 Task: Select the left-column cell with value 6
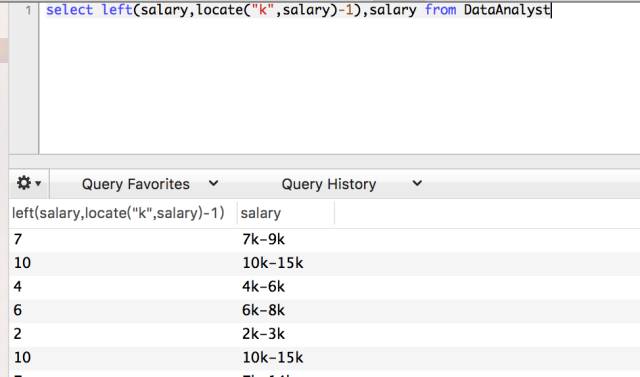point(18,310)
